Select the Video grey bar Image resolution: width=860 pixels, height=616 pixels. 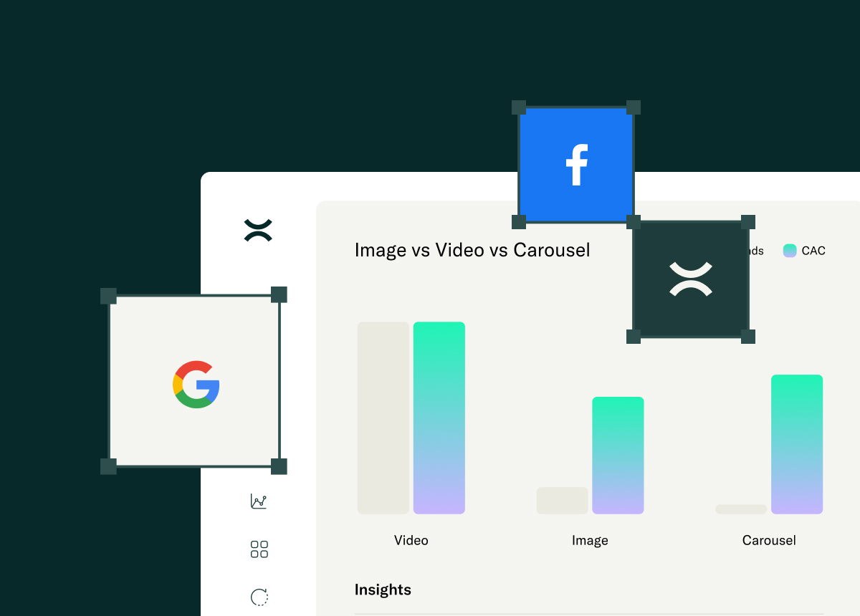click(x=383, y=418)
